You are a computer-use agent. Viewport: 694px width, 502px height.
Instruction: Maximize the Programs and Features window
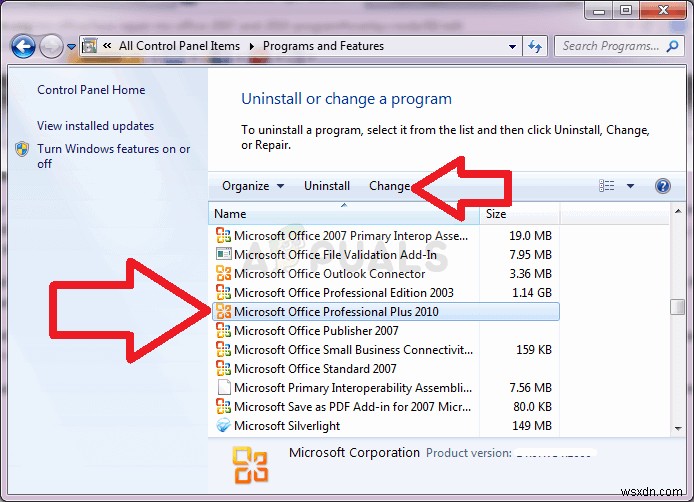pyautogui.click(x=625, y=10)
